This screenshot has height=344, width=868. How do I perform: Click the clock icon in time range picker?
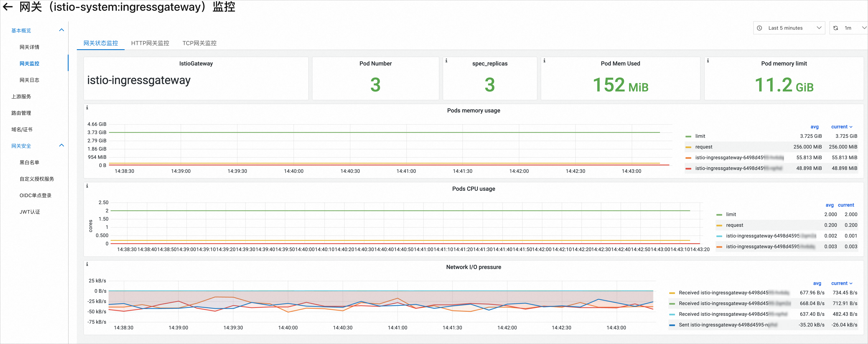coord(759,28)
